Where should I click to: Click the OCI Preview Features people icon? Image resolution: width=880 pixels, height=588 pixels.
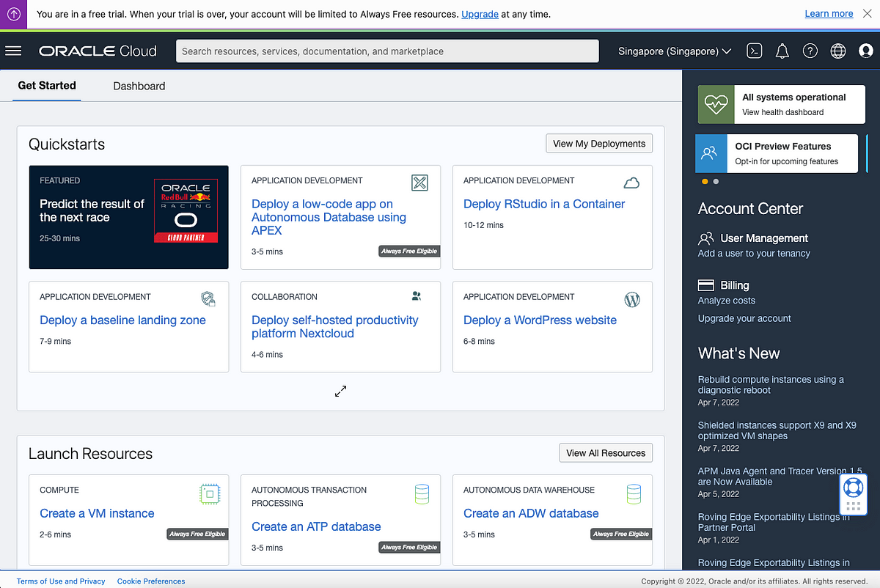(x=709, y=153)
